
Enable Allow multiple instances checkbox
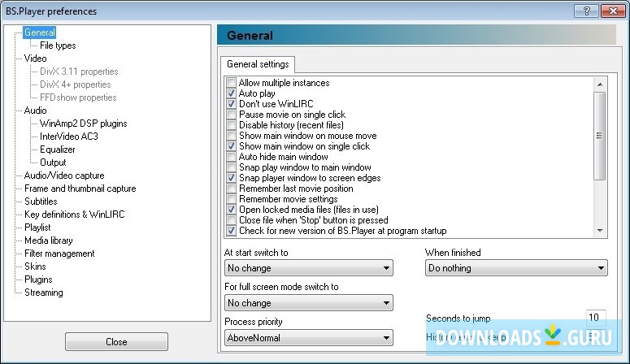pyautogui.click(x=231, y=83)
